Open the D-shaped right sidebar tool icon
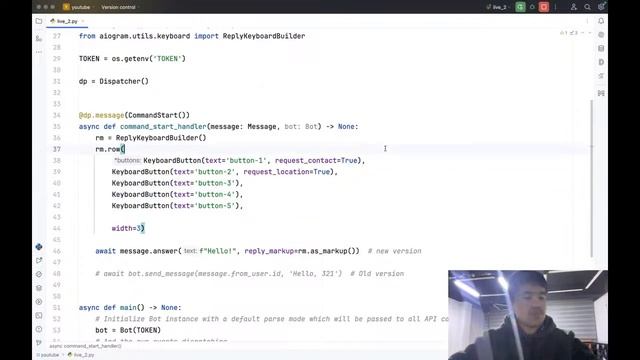This screenshot has height=360, width=640. (x=601, y=62)
